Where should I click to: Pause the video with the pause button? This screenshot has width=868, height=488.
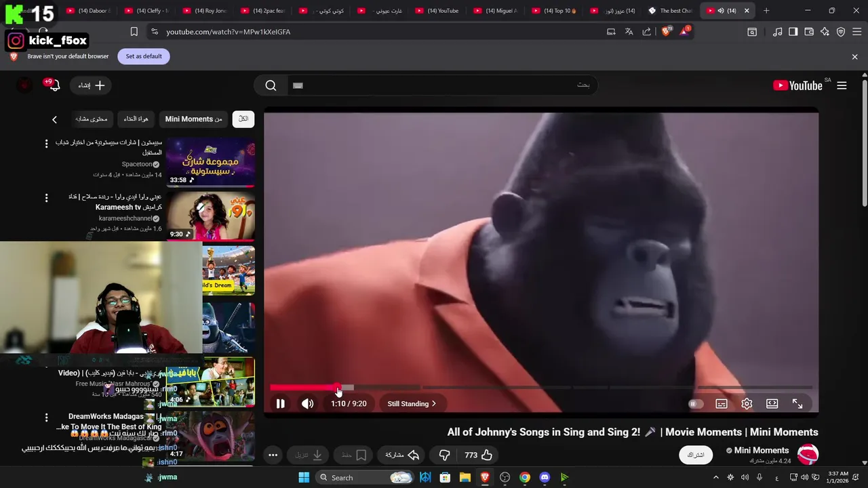(280, 404)
